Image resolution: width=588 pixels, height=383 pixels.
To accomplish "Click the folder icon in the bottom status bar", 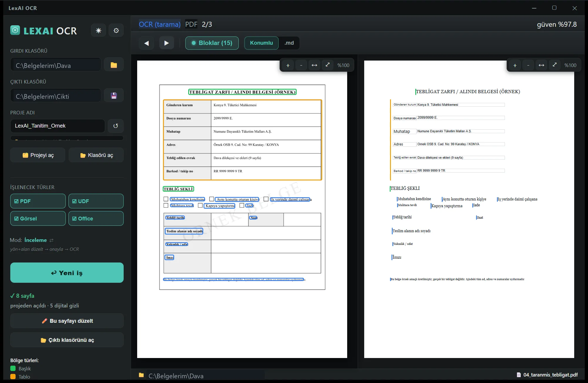I will coord(141,375).
